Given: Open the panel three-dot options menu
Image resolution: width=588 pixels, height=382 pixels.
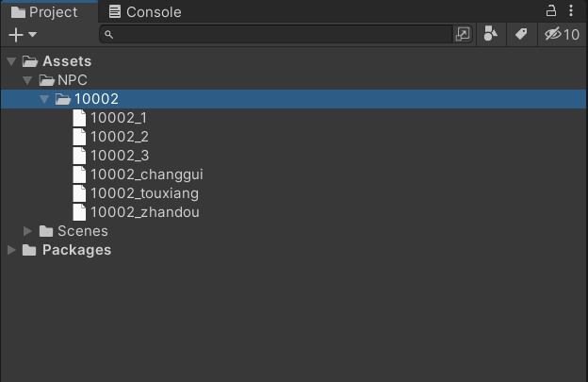Looking at the screenshot, I should pos(571,10).
